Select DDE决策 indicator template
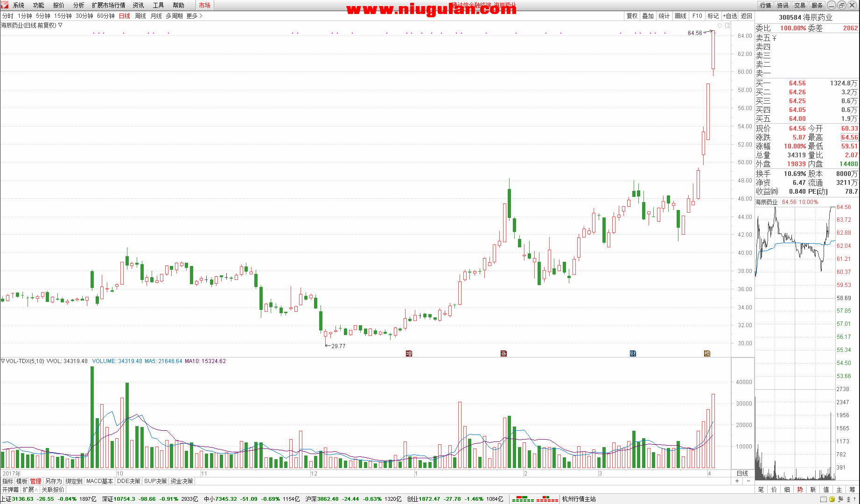Image resolution: width=860 pixels, height=504 pixels. tap(129, 481)
